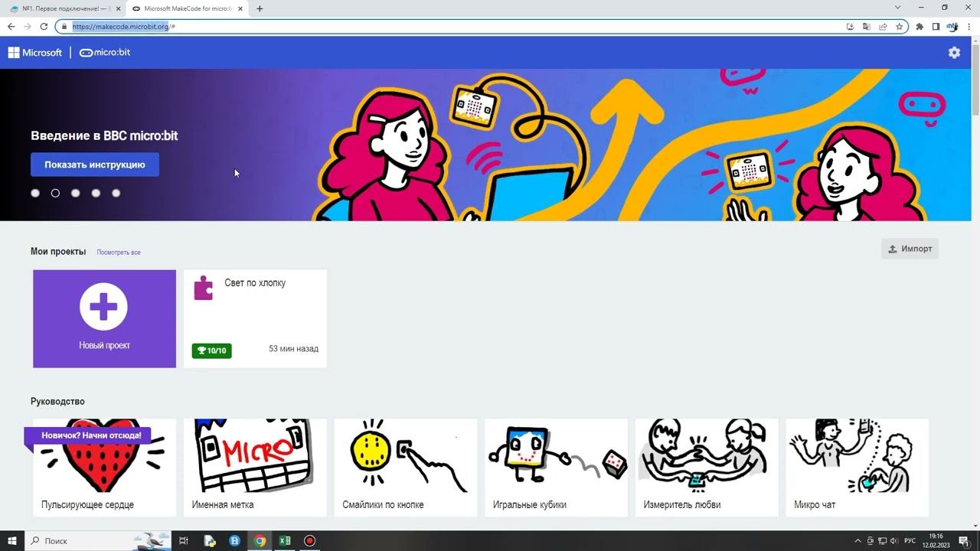The width and height of the screenshot is (980, 551).
Task: Open the screen recorder app on taskbar
Action: (309, 540)
